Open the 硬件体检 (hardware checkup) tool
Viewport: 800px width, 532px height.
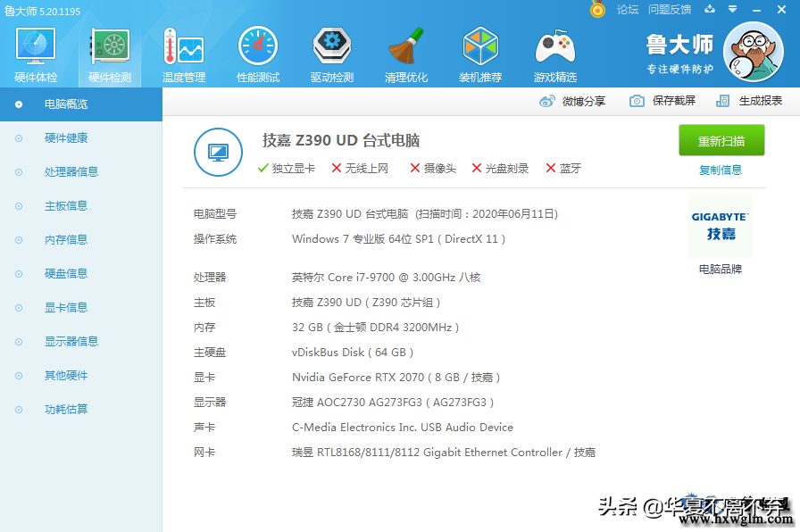coord(36,49)
